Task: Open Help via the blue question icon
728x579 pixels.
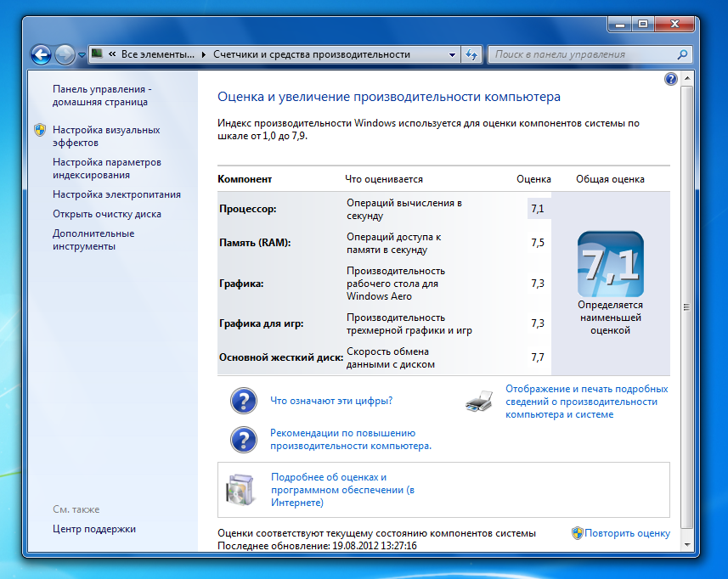Action: pos(670,79)
